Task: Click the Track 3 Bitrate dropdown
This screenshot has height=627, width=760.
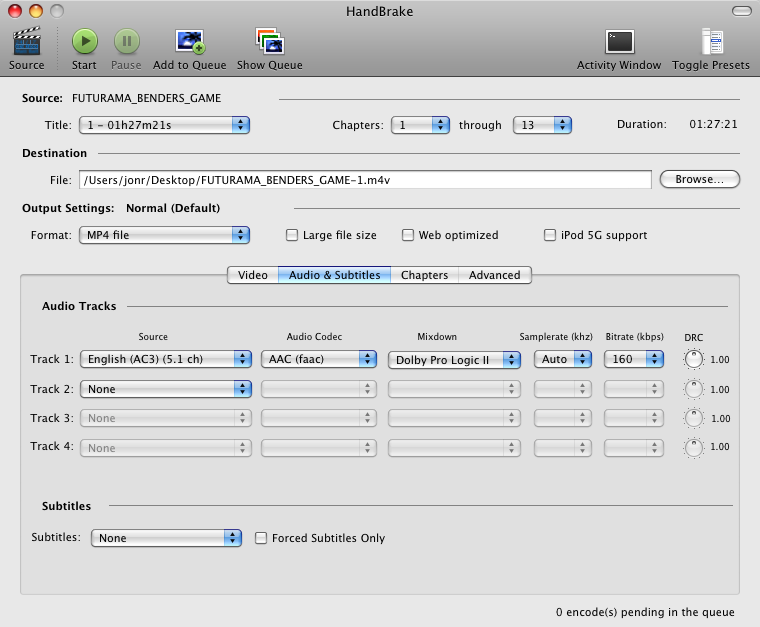Action: [x=634, y=418]
